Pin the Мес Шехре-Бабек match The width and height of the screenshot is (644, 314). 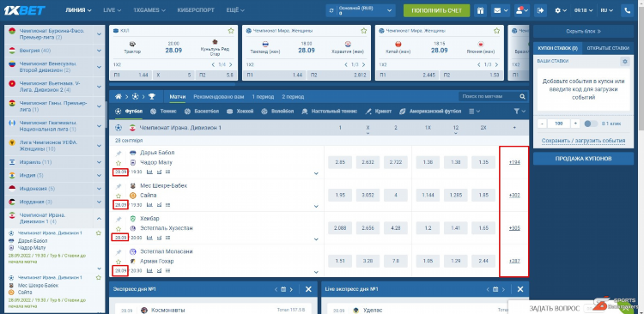pos(118,186)
